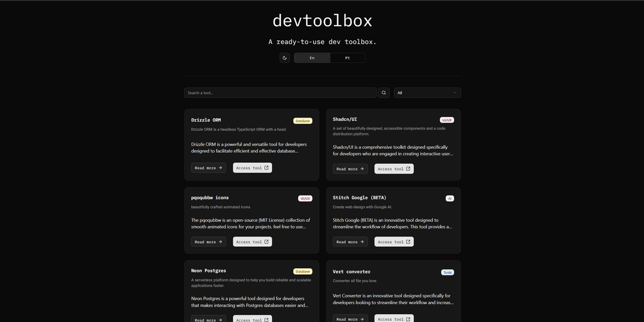Click the Database badge on Drizzle ORM

click(x=302, y=121)
